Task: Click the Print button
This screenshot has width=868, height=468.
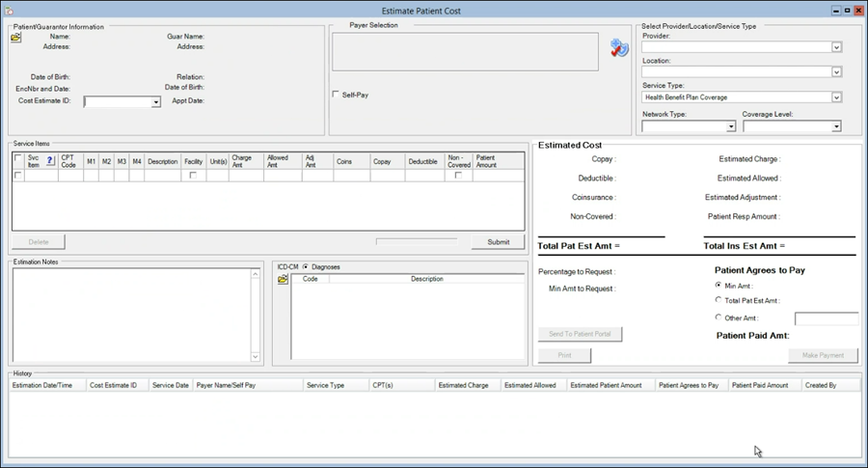Action: pyautogui.click(x=564, y=355)
